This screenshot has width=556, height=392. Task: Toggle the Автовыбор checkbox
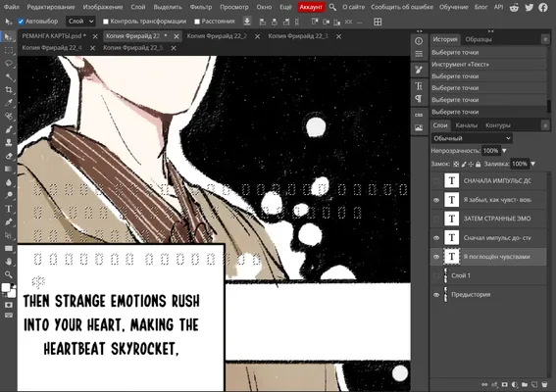tap(21, 22)
